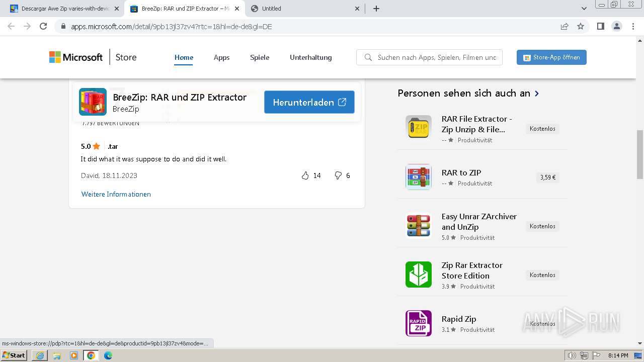Open the Unterhaltung menu in Store navigation
The width and height of the screenshot is (644, 362).
pyautogui.click(x=311, y=57)
